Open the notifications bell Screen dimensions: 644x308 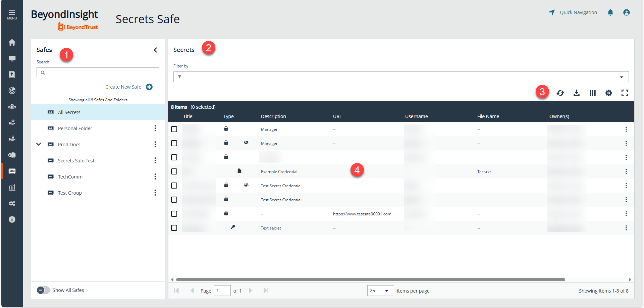tap(610, 12)
